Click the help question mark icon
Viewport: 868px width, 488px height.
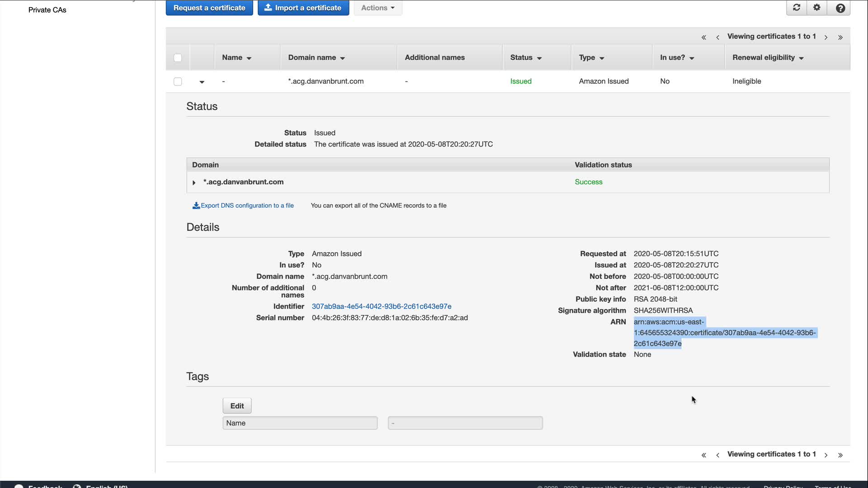coord(840,8)
